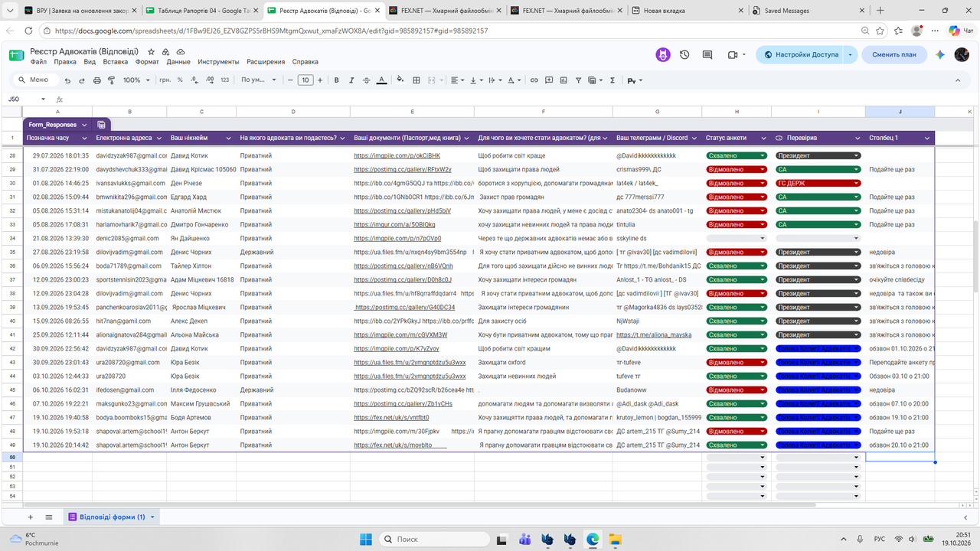Click the Print icon
Screen dimensions: 980x551
coord(96,80)
